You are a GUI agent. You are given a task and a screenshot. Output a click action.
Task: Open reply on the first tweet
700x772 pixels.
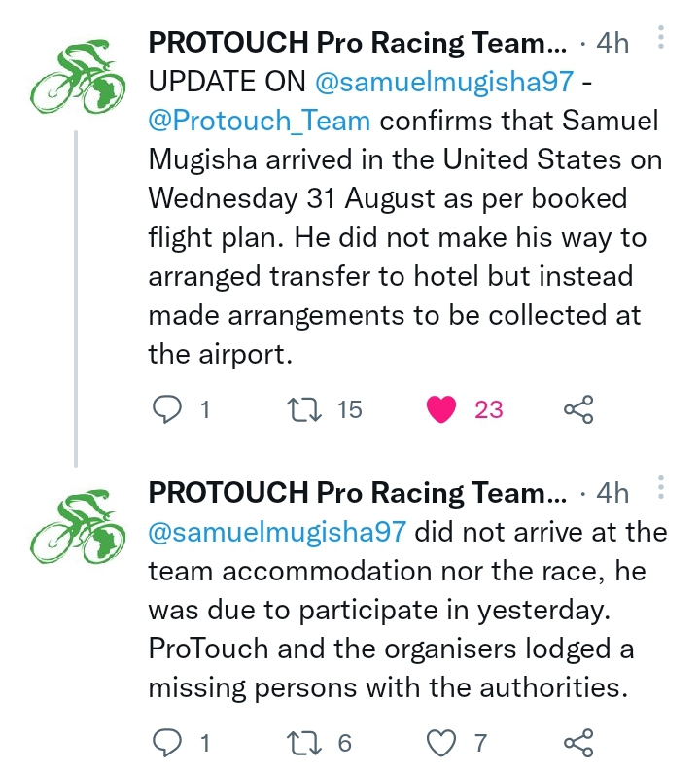[x=167, y=409]
